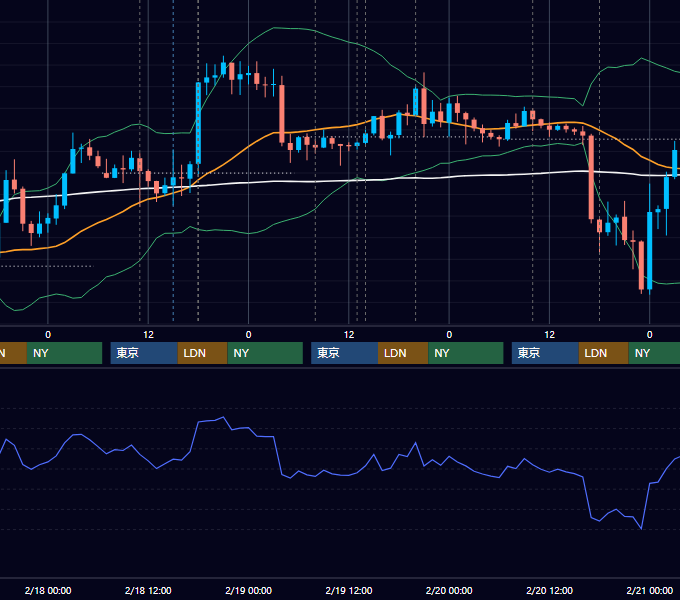Click the 2/19 00:00 date label

tap(248, 590)
